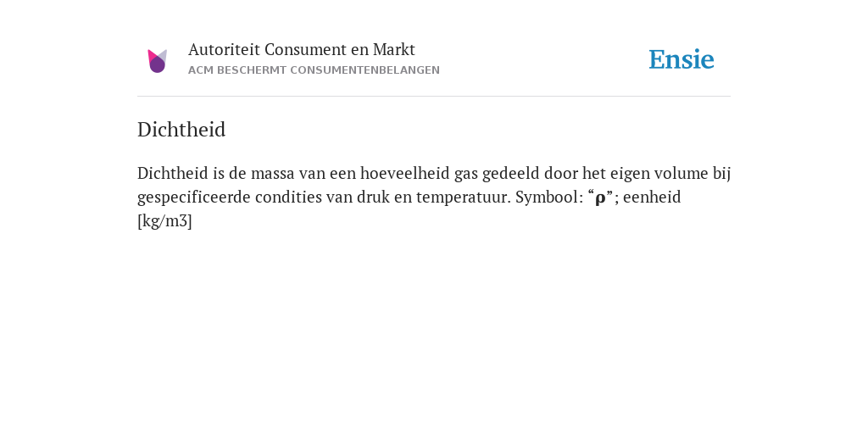Viewport: 868px width, 434px height.
Task: Click the word "massa" in the first line
Action: [272, 174]
